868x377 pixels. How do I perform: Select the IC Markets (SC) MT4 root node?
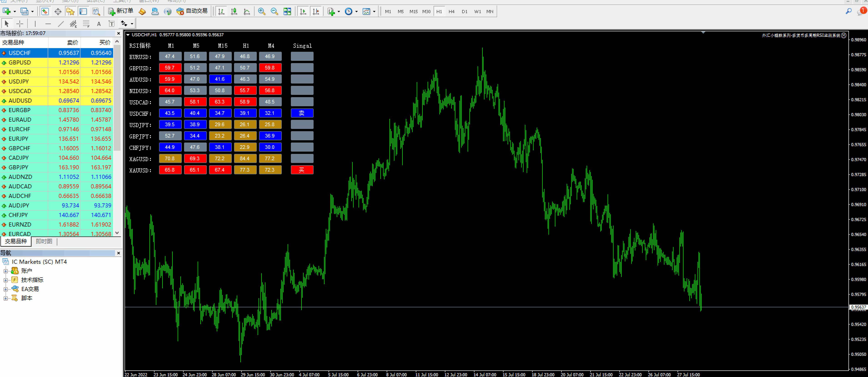point(39,262)
